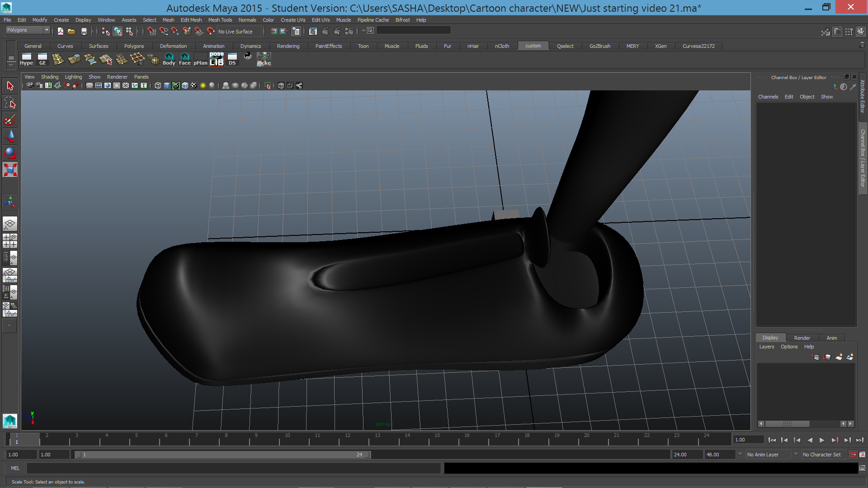Open the Mesh Tools menu
Image resolution: width=868 pixels, height=488 pixels.
click(220, 20)
